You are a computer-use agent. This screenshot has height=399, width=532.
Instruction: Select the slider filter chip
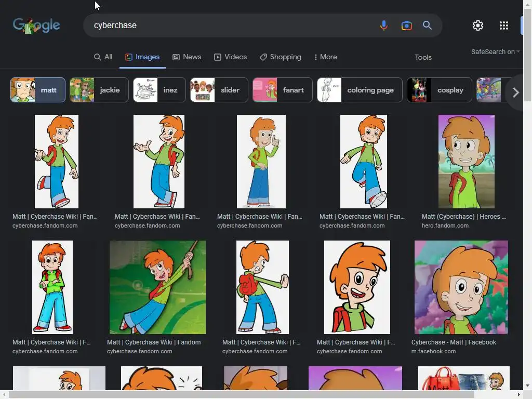(219, 90)
